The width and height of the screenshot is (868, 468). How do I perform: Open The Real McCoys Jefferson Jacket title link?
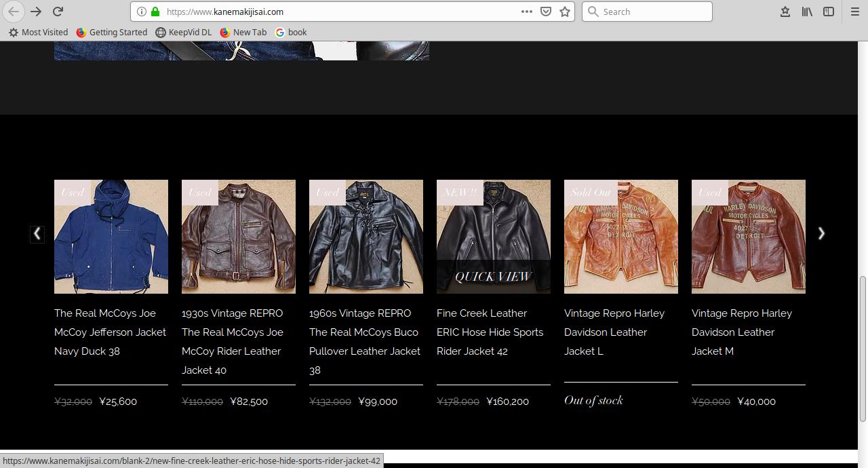pyautogui.click(x=111, y=332)
